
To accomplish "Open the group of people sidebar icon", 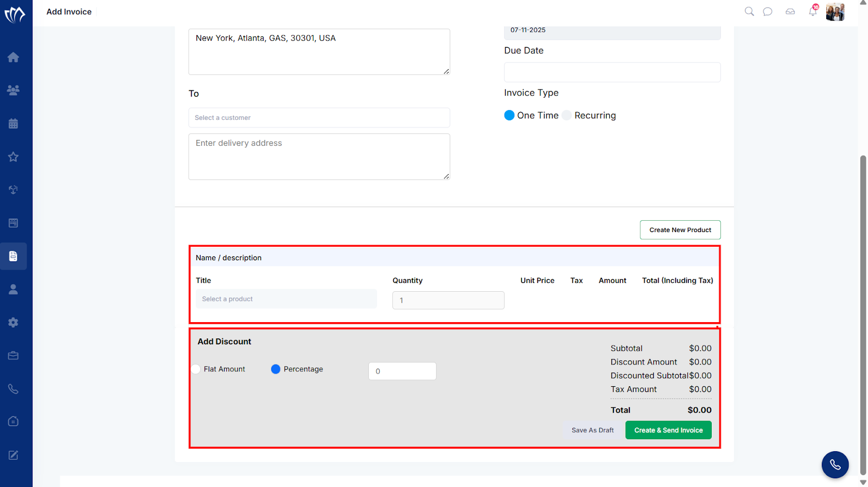I will click(x=14, y=90).
